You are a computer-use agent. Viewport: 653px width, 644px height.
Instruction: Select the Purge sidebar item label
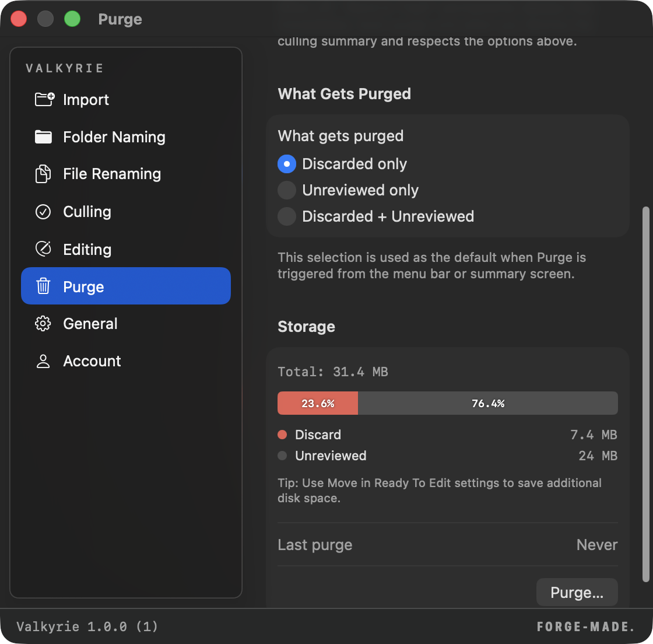[84, 286]
